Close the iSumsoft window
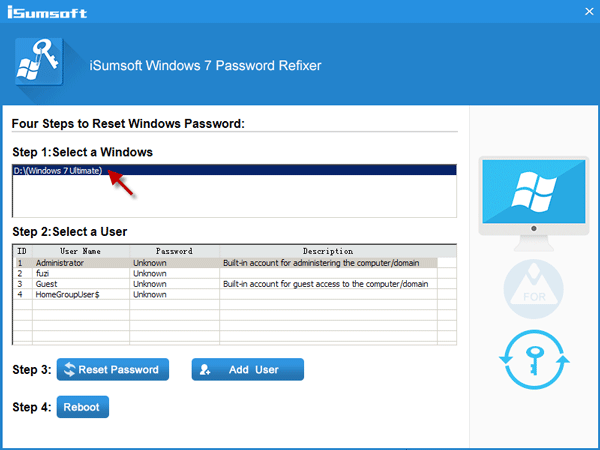The height and width of the screenshot is (450, 600). click(x=589, y=11)
